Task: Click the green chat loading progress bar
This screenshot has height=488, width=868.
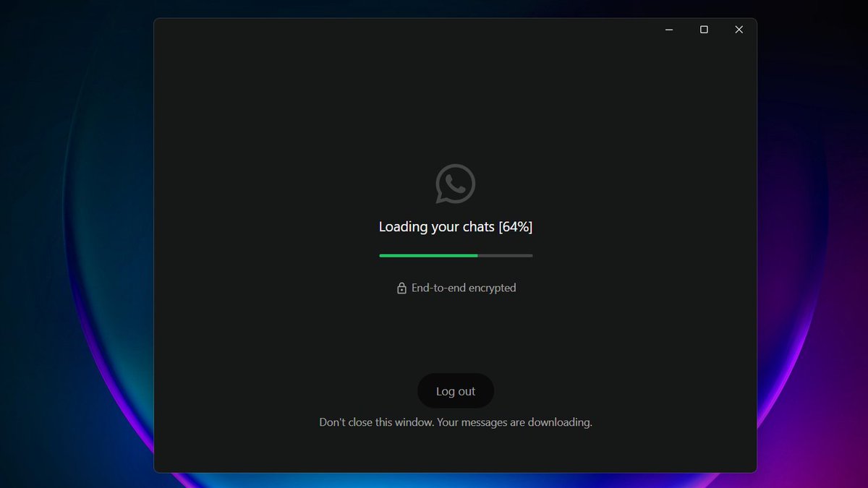Action: 456,255
